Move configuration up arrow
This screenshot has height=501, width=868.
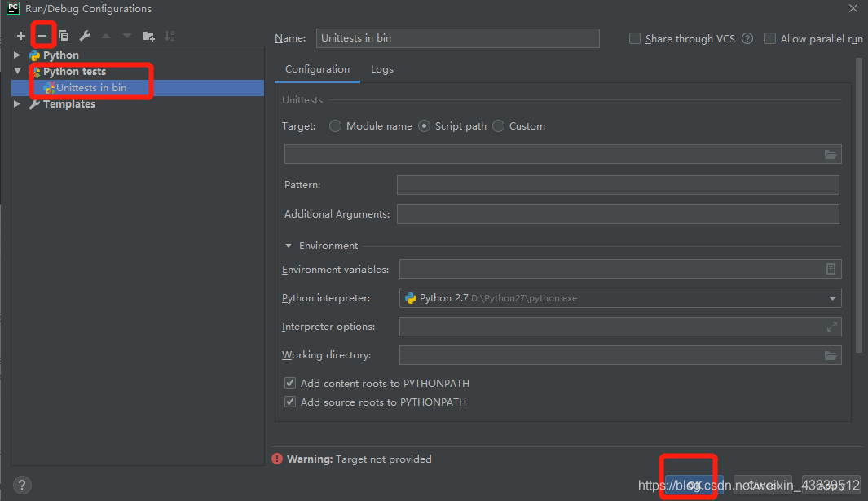106,36
